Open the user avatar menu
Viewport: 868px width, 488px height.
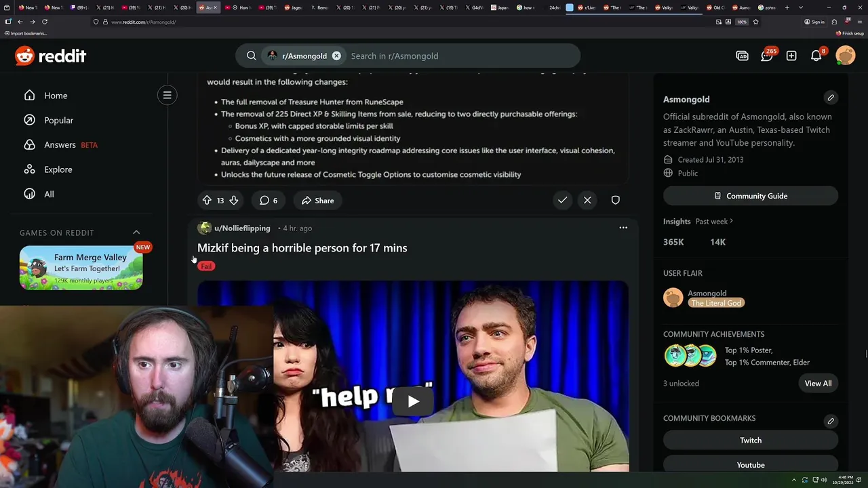click(x=846, y=56)
